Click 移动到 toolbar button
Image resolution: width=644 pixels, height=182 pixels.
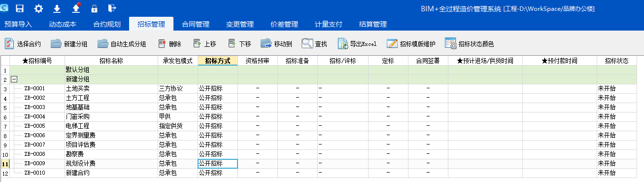click(276, 44)
